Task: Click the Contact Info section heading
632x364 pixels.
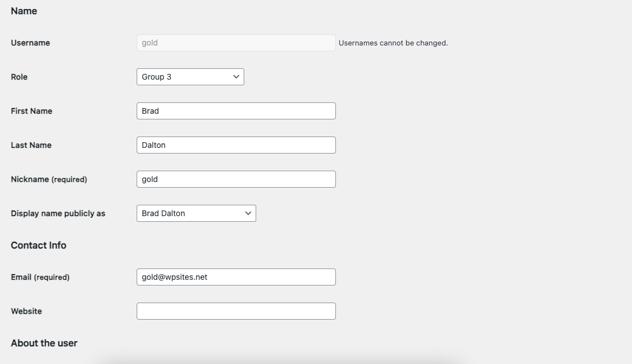Action: click(x=38, y=245)
